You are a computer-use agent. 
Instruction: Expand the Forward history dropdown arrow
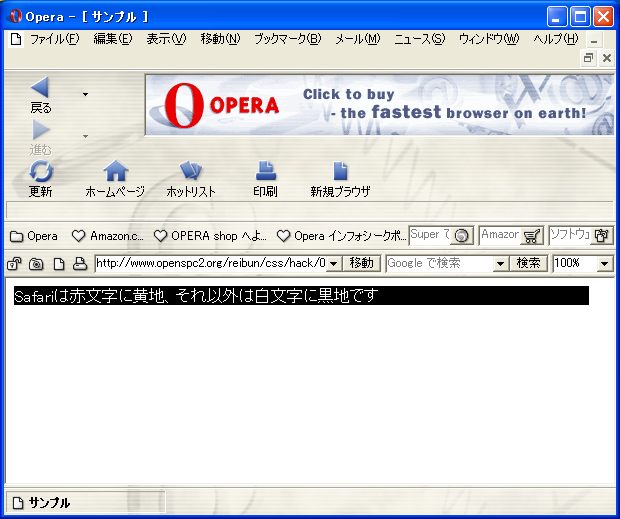85,136
